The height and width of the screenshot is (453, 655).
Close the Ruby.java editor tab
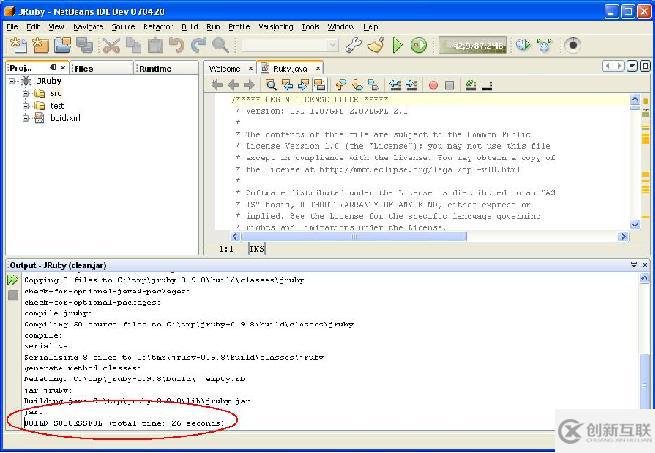(x=318, y=68)
